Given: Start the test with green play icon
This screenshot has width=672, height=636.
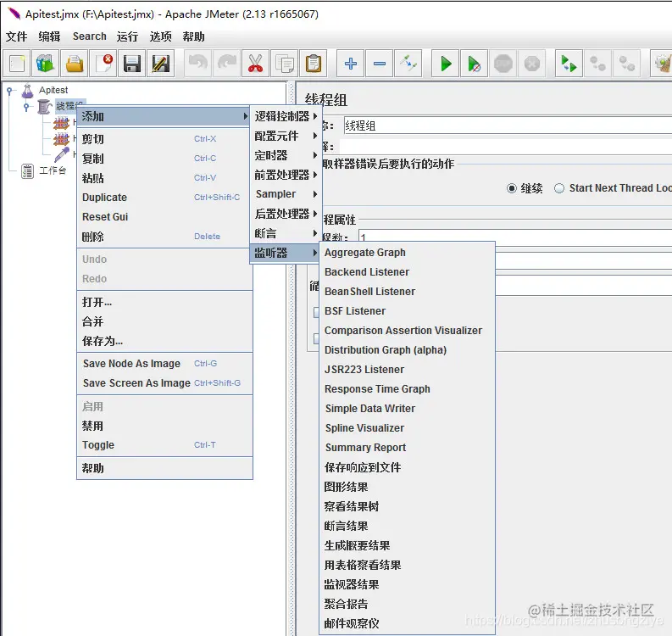Looking at the screenshot, I should click(x=445, y=64).
